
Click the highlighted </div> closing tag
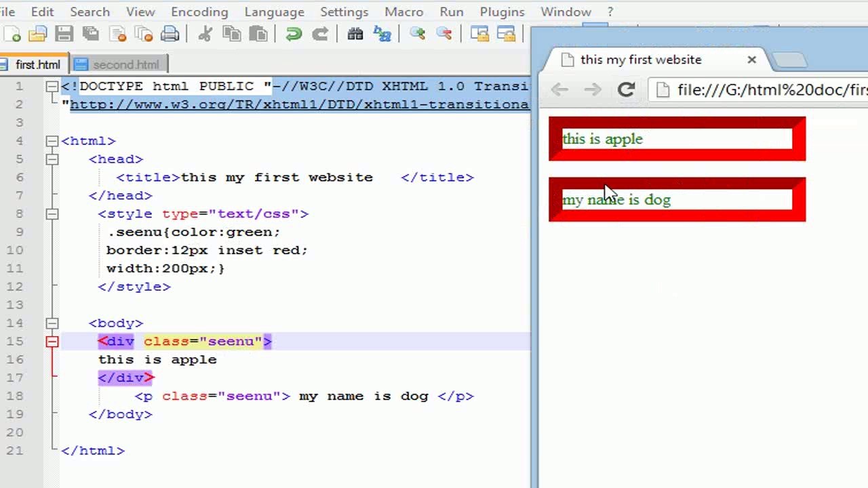(x=125, y=378)
